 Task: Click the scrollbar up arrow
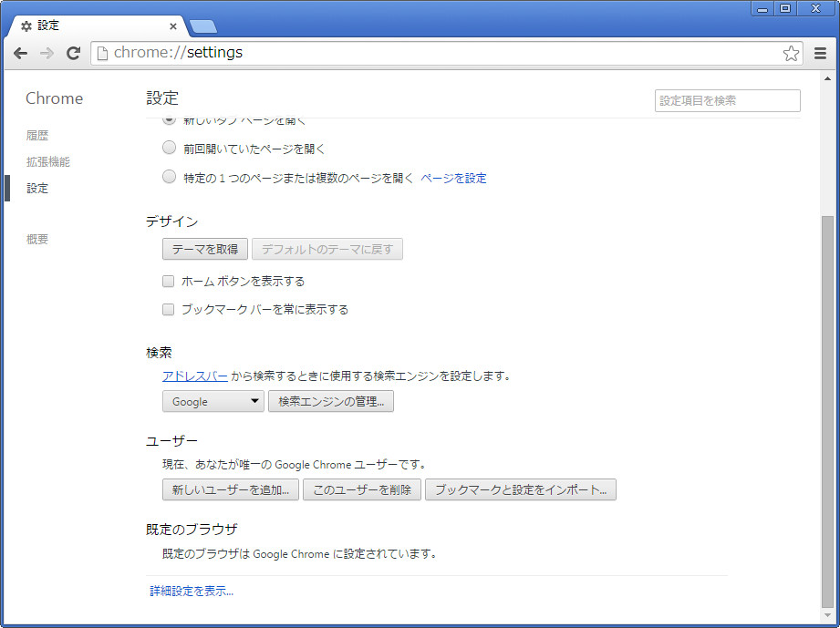pos(827,78)
